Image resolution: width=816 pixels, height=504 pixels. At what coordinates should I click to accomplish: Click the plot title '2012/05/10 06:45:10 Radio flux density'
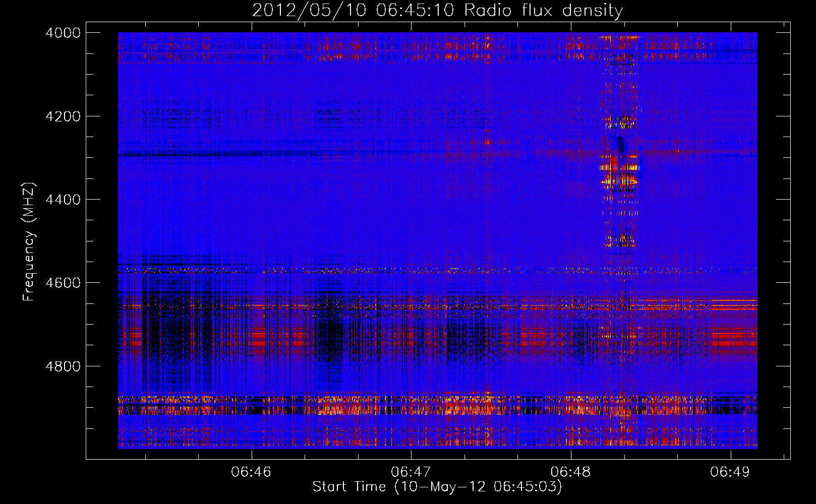click(x=437, y=11)
